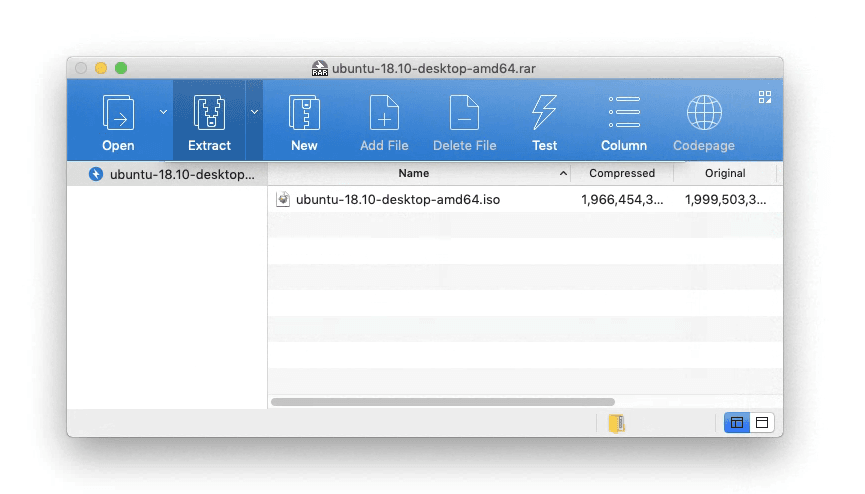Click the yellow archive folder status icon
The image size is (865, 494).
point(617,423)
